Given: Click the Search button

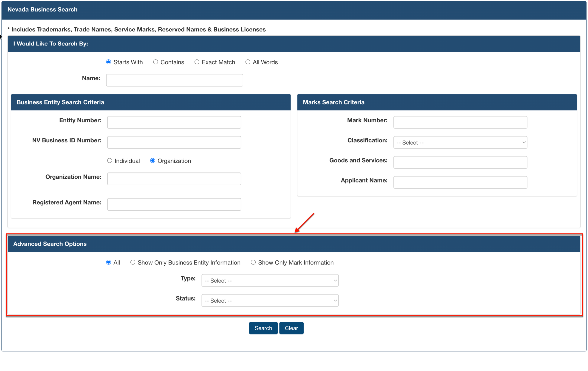Looking at the screenshot, I should 263,328.
